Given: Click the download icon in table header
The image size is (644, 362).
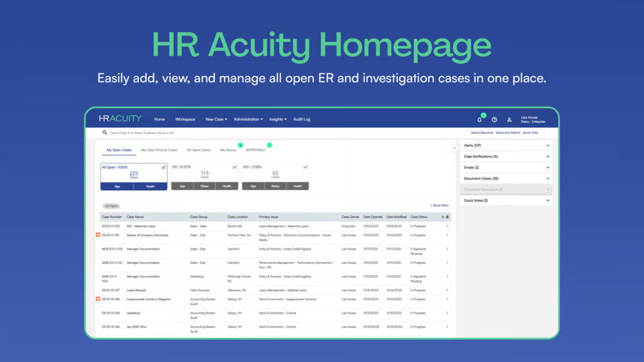Looking at the screenshot, I should (x=447, y=217).
